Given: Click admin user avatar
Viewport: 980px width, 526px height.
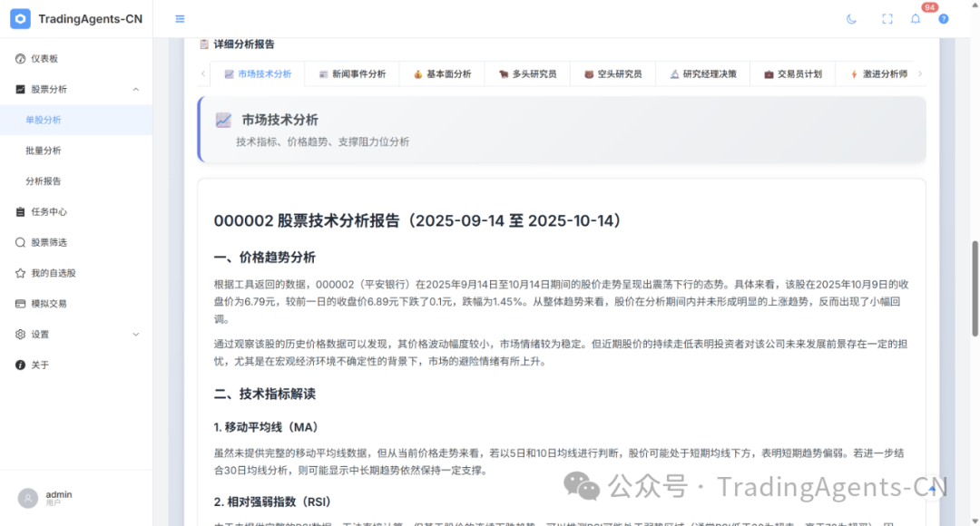Looking at the screenshot, I should pyautogui.click(x=28, y=498).
